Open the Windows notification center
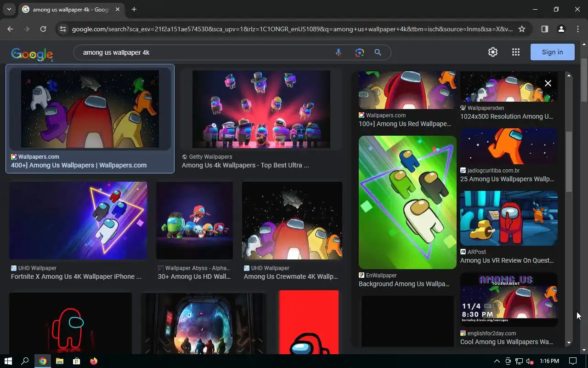The height and width of the screenshot is (368, 588). tap(573, 361)
